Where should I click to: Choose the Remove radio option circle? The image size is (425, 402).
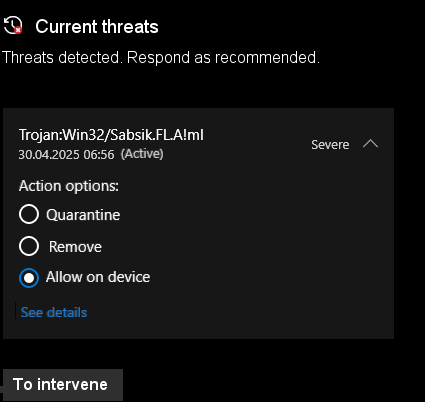pyautogui.click(x=29, y=246)
